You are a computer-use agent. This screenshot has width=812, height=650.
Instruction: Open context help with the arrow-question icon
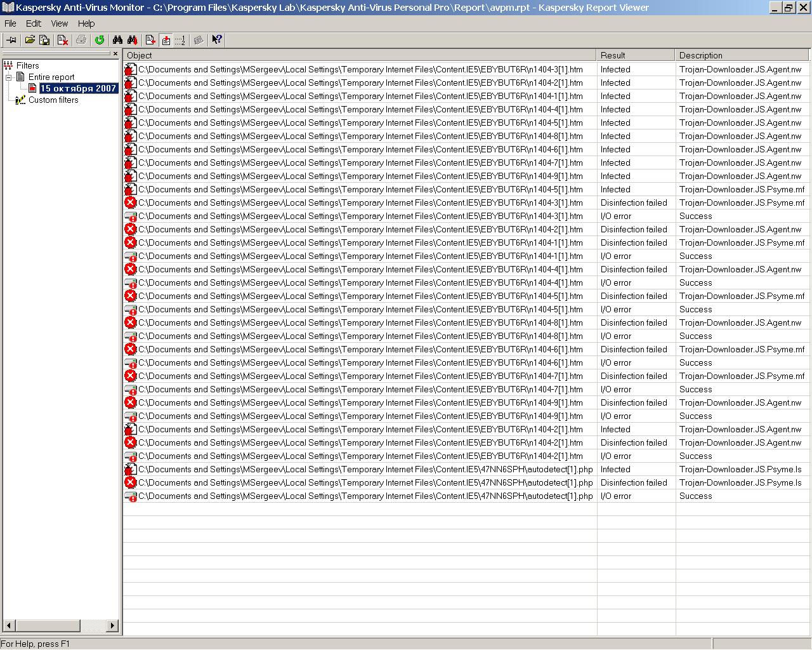217,40
